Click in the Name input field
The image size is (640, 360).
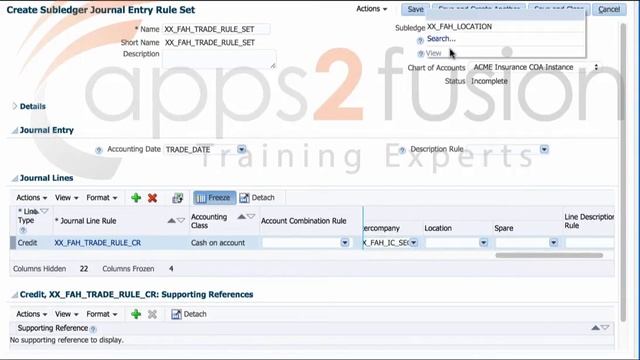click(x=216, y=29)
